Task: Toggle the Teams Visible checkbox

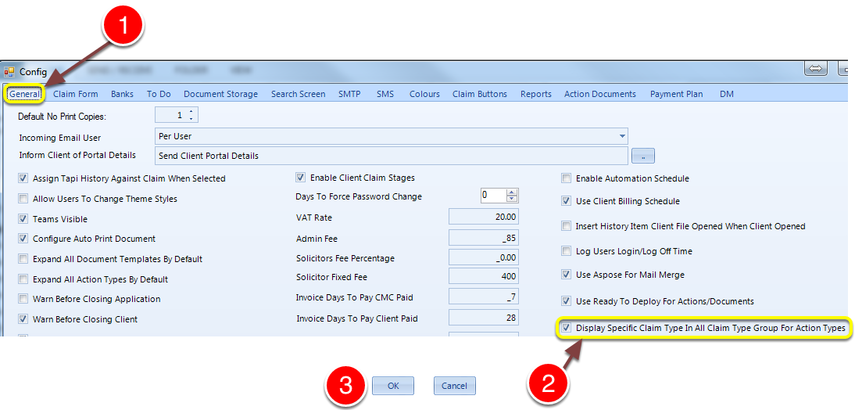Action: [x=23, y=219]
